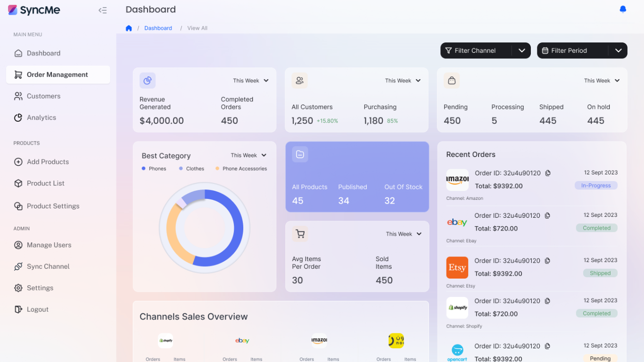Click the In-Progress status badge
The width and height of the screenshot is (644, 362).
coord(595,186)
